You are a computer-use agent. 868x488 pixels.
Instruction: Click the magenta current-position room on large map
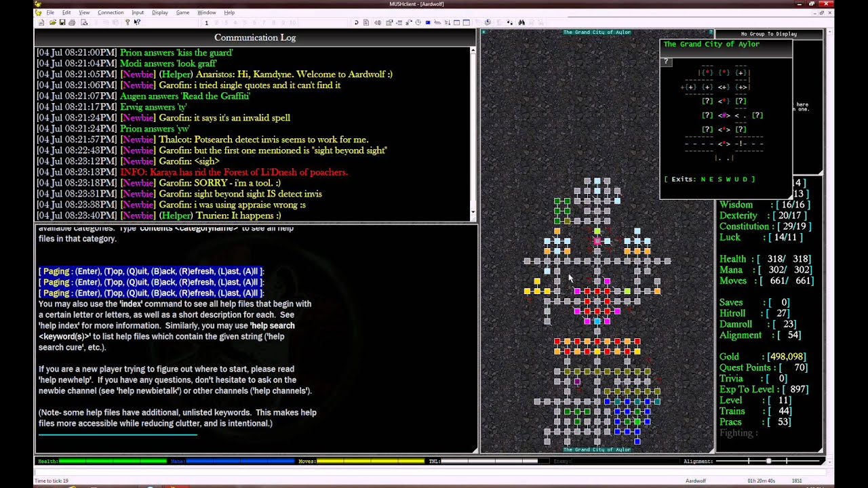click(x=597, y=241)
